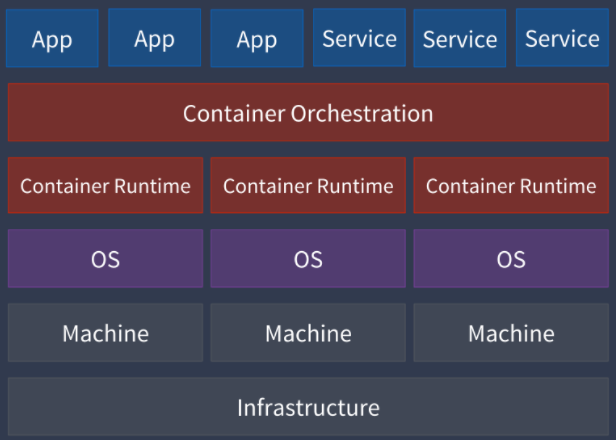The width and height of the screenshot is (616, 440).
Task: Click the Container Orchestration bar
Action: pyautogui.click(x=307, y=113)
